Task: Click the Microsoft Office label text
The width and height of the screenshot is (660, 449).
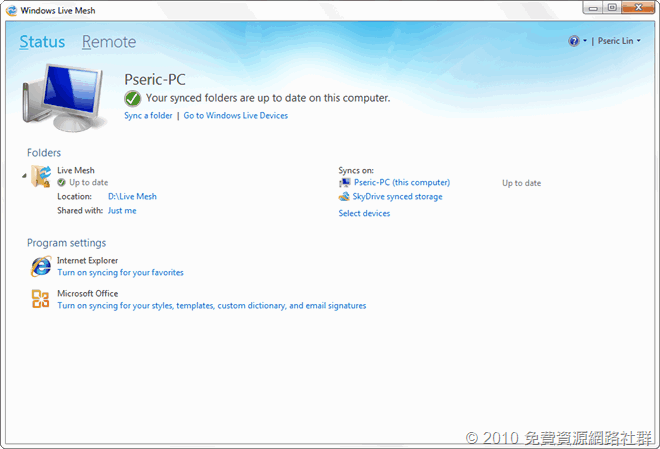Action: (88, 293)
